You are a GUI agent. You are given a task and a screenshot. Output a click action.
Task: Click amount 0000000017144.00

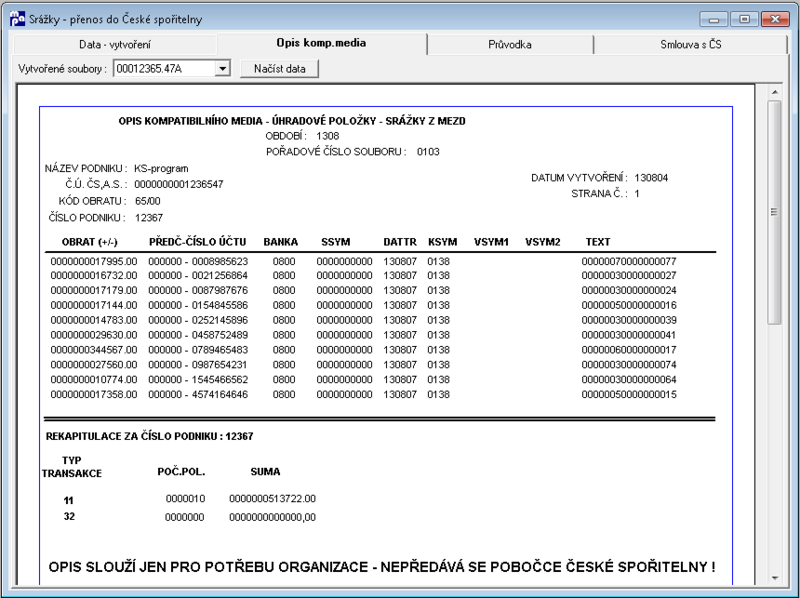pyautogui.click(x=94, y=305)
